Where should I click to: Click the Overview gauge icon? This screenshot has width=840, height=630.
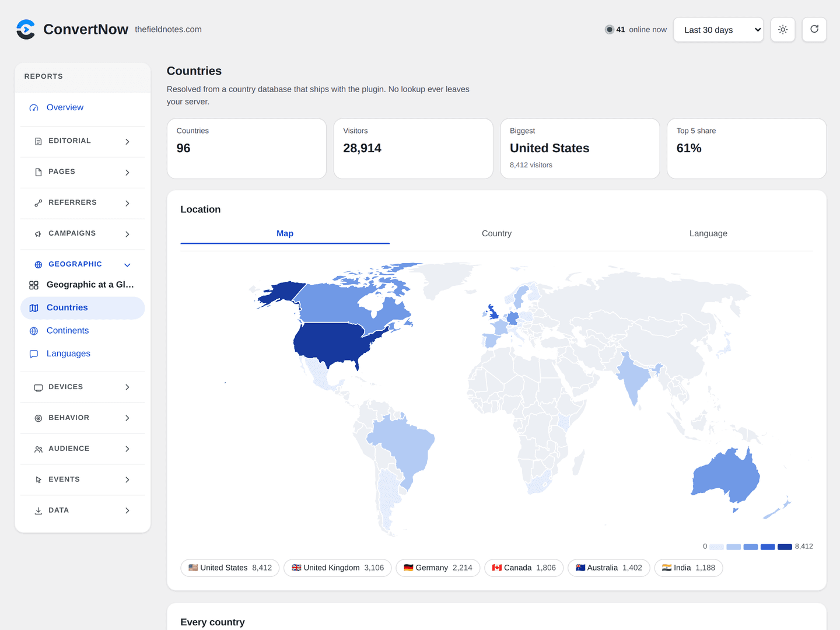click(34, 108)
